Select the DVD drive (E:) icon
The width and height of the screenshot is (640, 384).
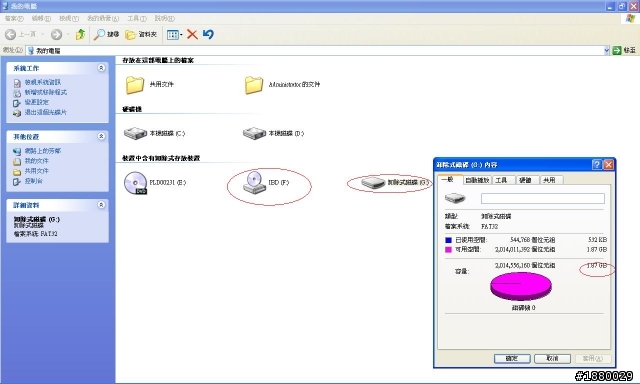(x=135, y=183)
